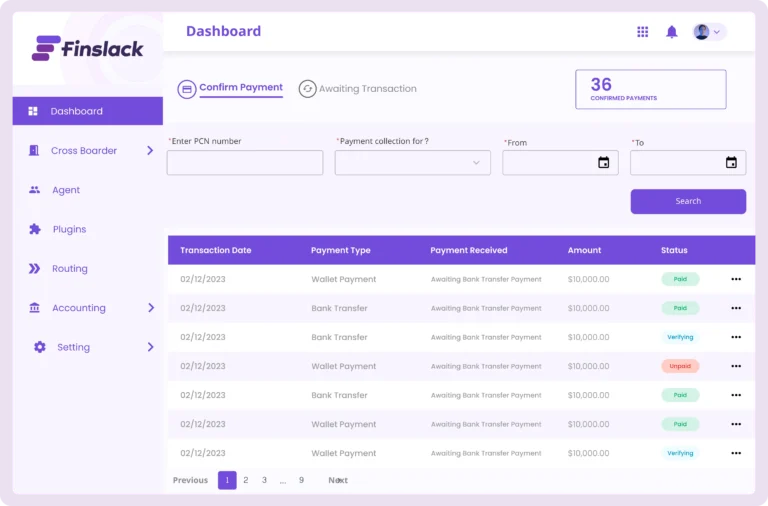
Task: Click the Enter PCN number field
Action: pos(244,163)
